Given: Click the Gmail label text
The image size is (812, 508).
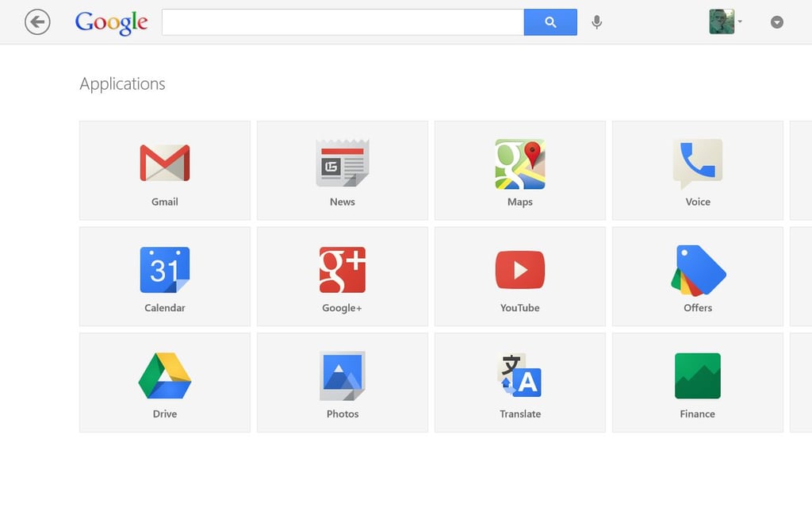Looking at the screenshot, I should 165,202.
